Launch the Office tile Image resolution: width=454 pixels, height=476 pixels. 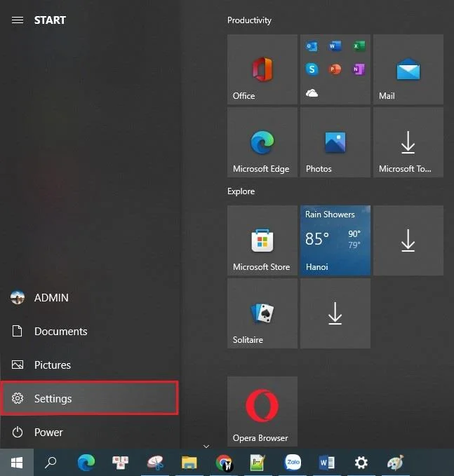[x=262, y=69]
